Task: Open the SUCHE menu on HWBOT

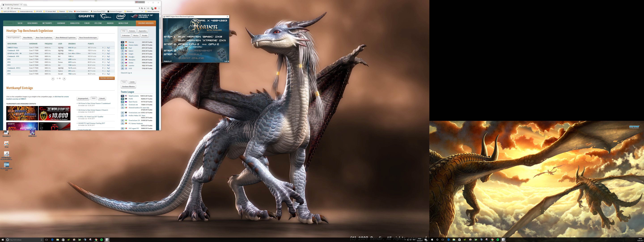Action: [x=20, y=23]
